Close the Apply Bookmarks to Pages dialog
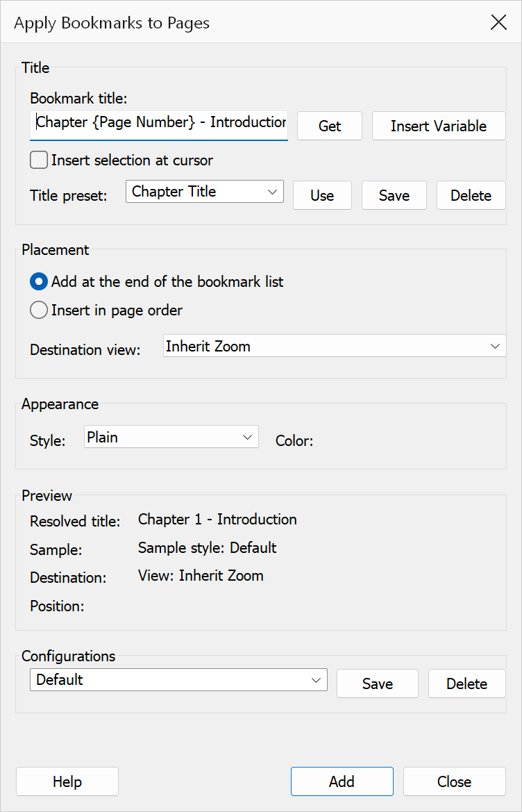This screenshot has height=812, width=522. pyautogui.click(x=498, y=22)
